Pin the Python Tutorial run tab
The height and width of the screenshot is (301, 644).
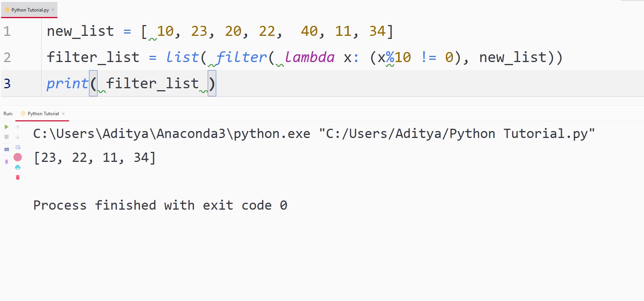(x=7, y=162)
